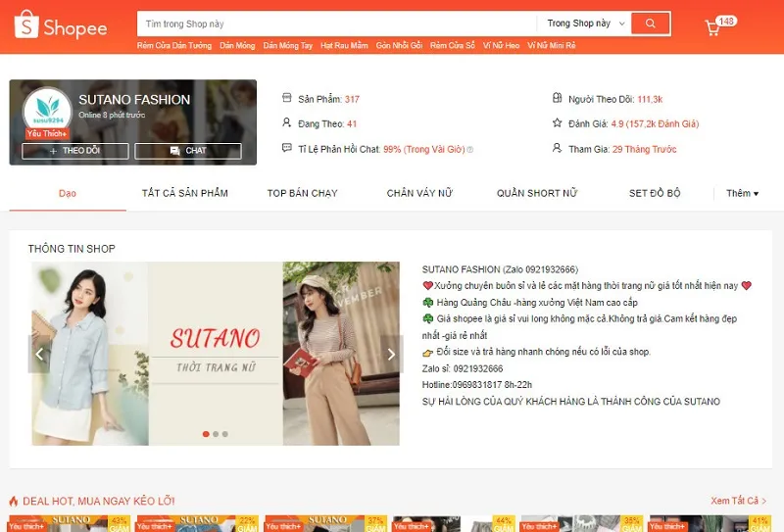Focus the Tìm trong Shop này search field
The height and width of the screenshot is (532, 784).
tap(336, 24)
